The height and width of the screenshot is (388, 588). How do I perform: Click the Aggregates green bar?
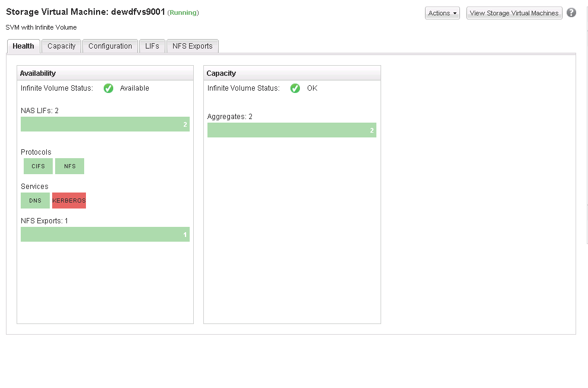pyautogui.click(x=292, y=130)
